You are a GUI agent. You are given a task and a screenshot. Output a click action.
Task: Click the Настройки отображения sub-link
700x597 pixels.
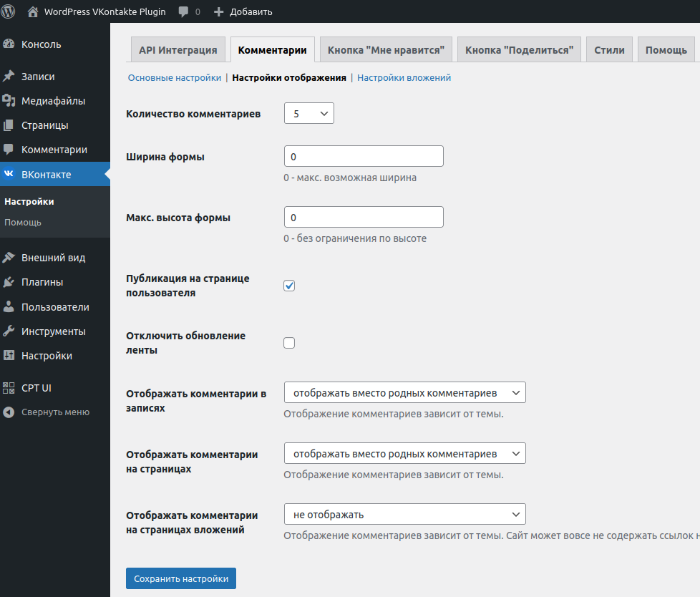pos(289,78)
